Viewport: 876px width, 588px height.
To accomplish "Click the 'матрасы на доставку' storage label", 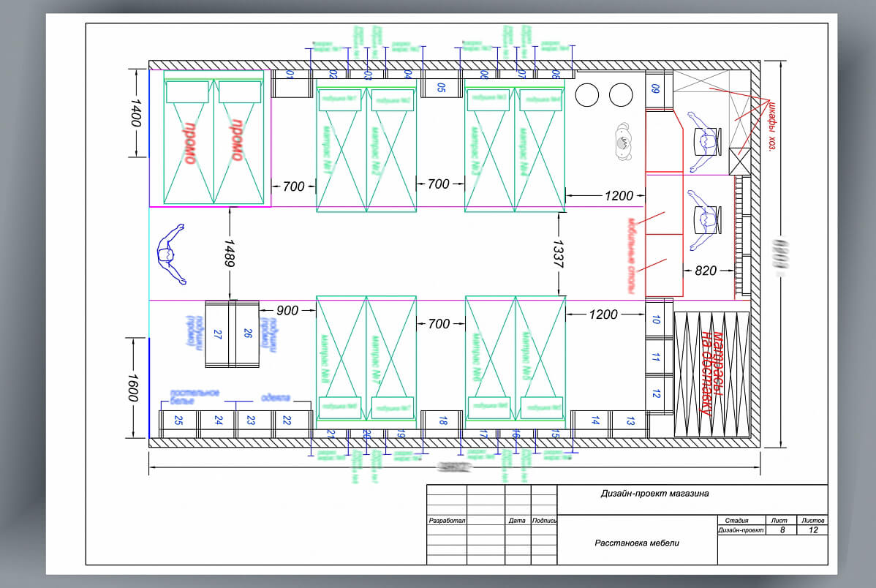I will point(711,374).
